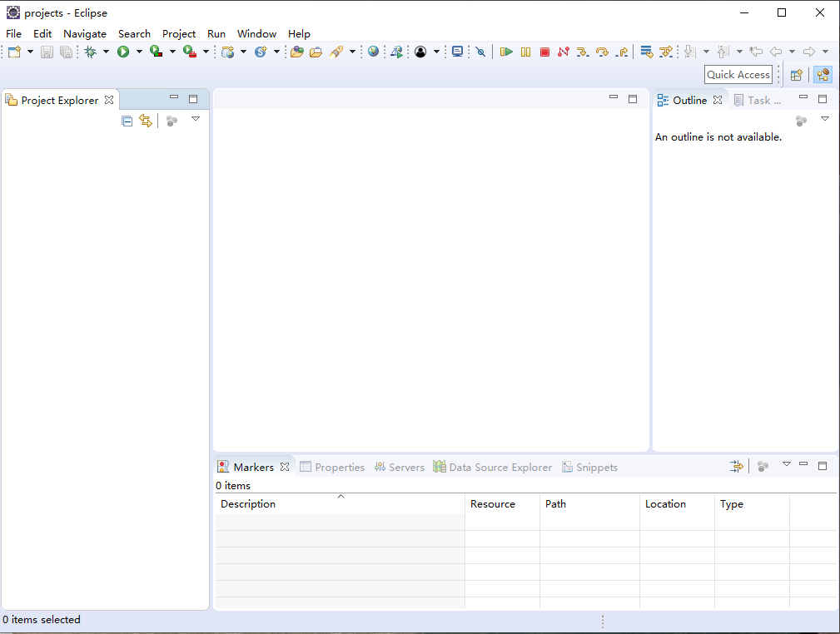
Task: Click the Search flashlight icon
Action: point(336,52)
